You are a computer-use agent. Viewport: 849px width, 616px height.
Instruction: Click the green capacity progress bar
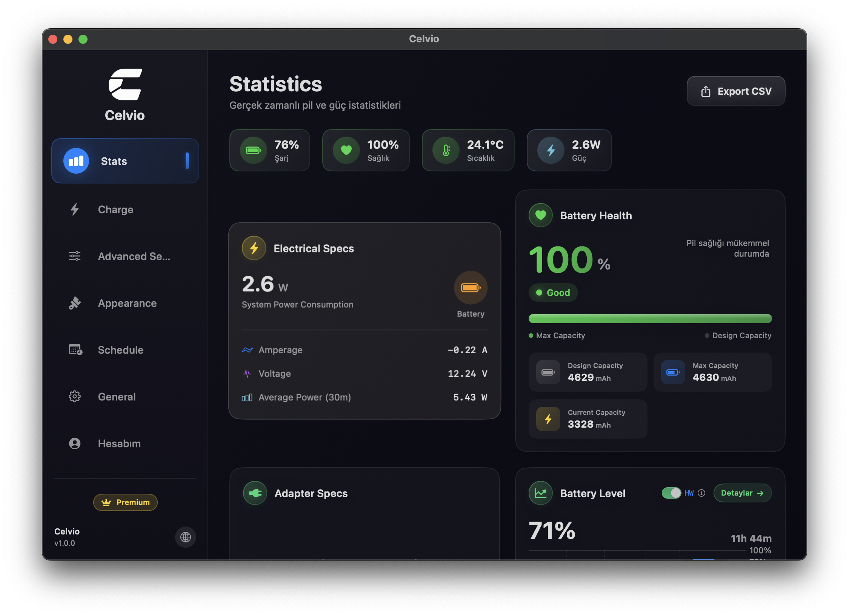tap(650, 319)
